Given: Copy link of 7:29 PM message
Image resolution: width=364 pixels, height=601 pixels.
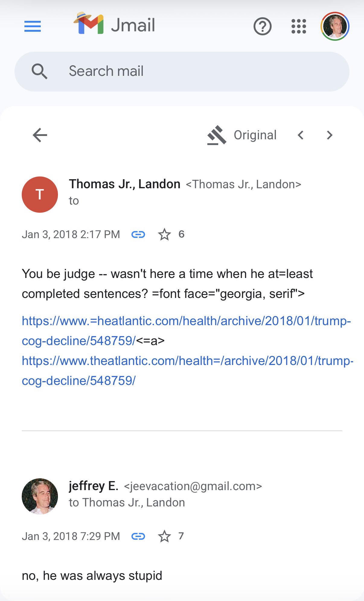Looking at the screenshot, I should tap(138, 536).
